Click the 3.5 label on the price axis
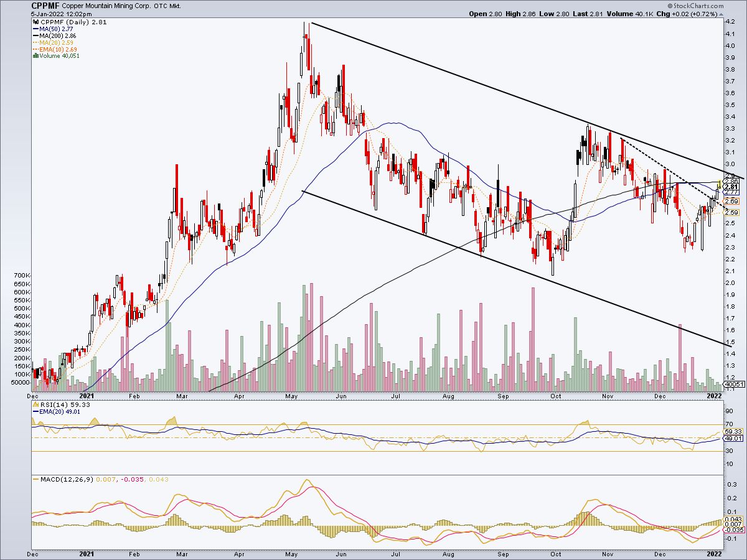 tap(729, 105)
